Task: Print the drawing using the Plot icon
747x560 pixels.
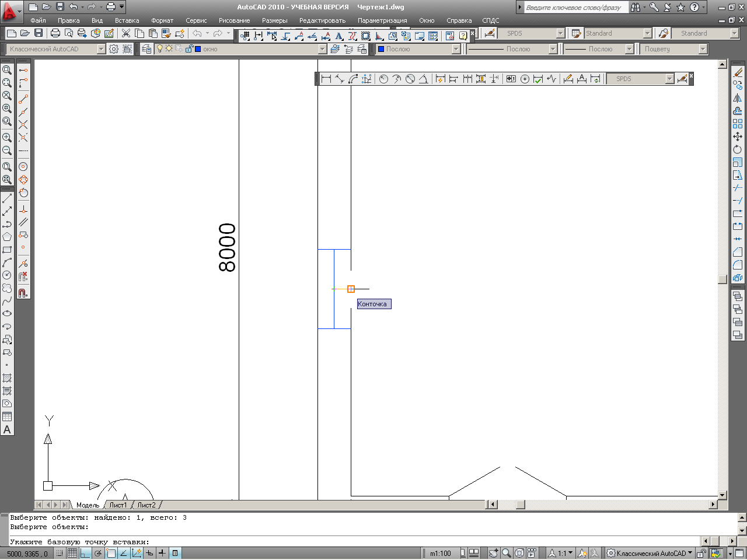Action: click(x=55, y=33)
